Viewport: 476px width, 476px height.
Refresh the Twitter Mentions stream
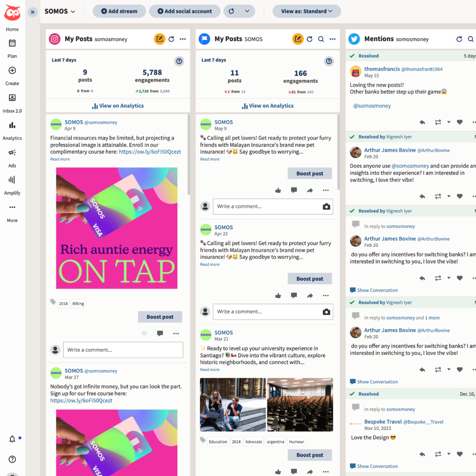point(459,39)
